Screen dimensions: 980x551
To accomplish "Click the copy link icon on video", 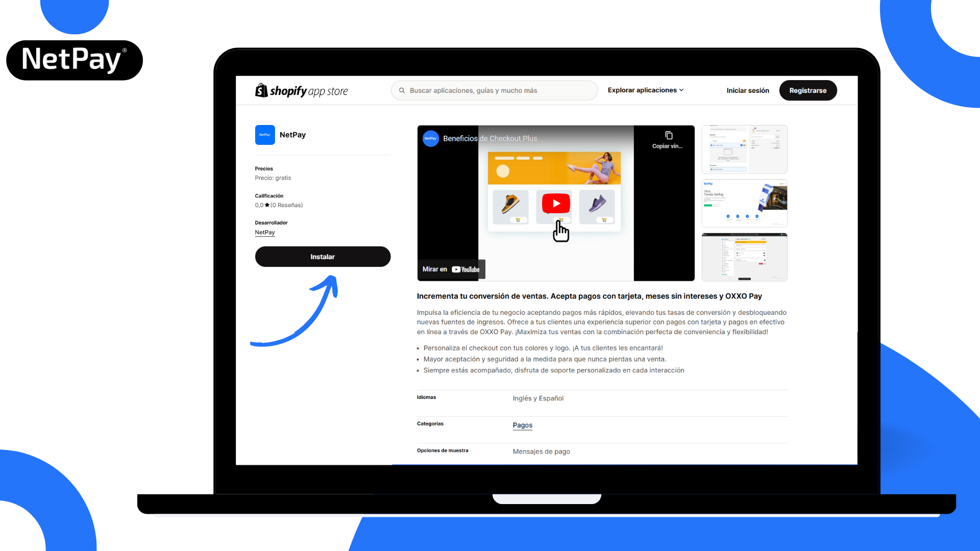I will (668, 136).
